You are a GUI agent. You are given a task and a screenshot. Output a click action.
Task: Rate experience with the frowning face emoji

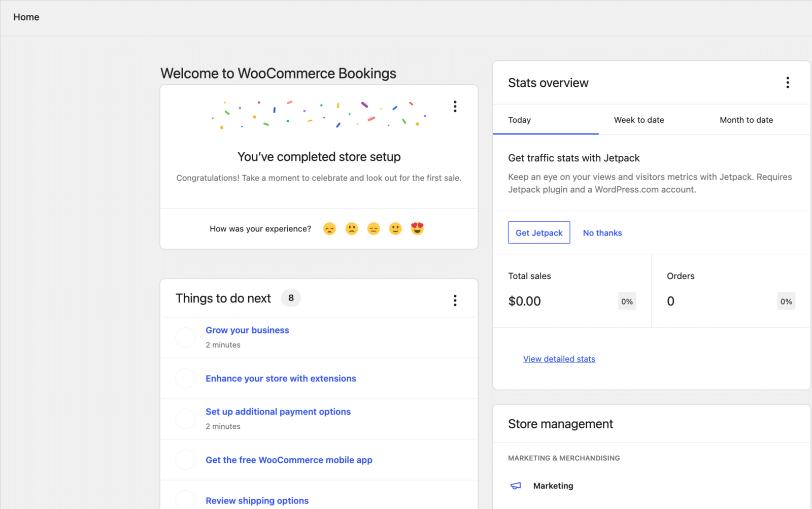pyautogui.click(x=352, y=229)
